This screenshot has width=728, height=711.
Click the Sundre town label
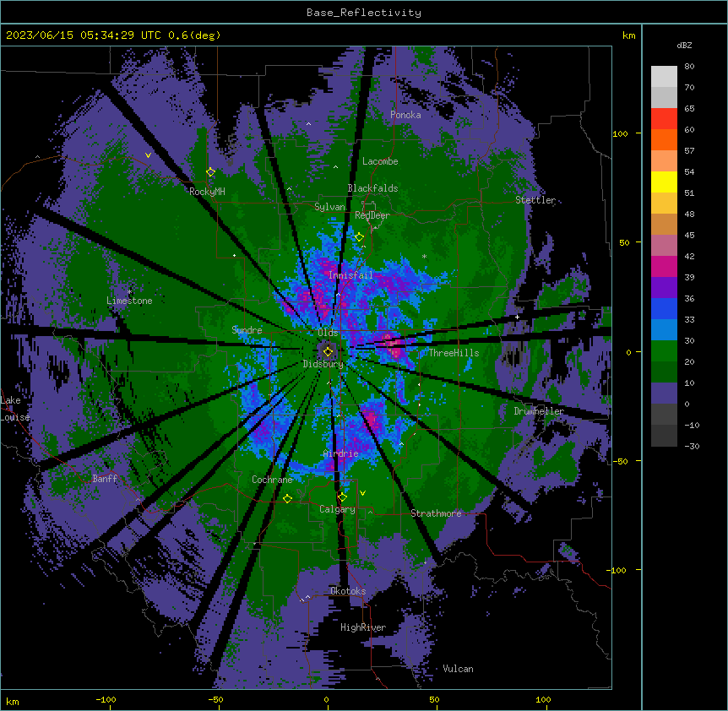click(x=247, y=330)
